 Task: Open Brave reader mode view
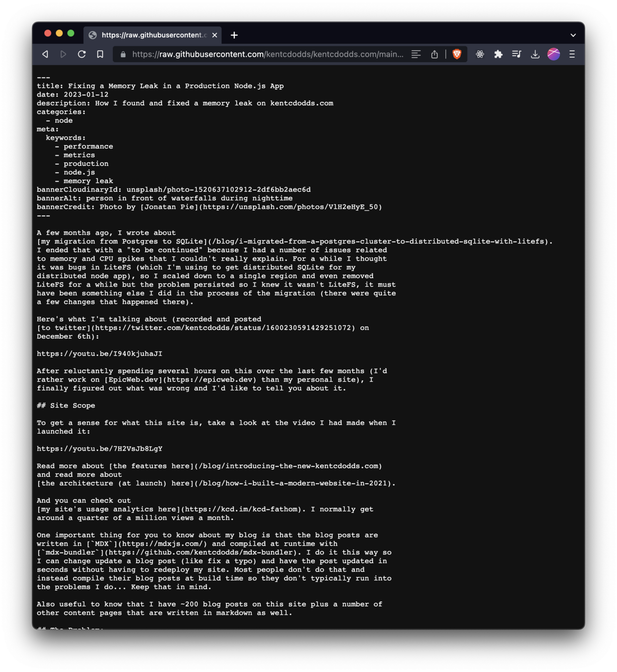pyautogui.click(x=416, y=54)
